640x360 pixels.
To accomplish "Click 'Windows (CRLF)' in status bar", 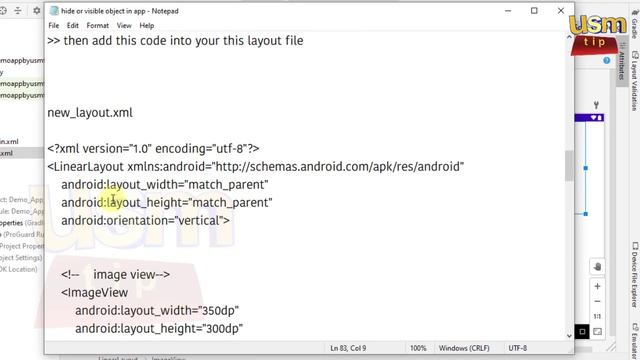I will tap(464, 348).
